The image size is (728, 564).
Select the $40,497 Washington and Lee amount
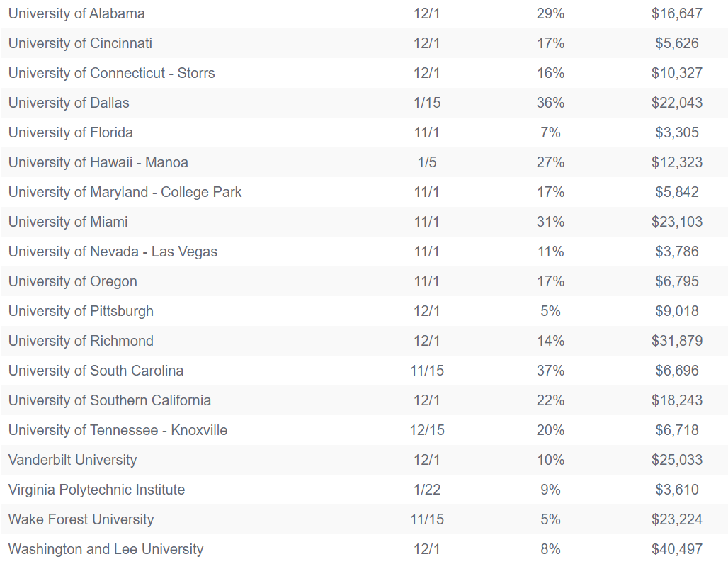coord(677,548)
